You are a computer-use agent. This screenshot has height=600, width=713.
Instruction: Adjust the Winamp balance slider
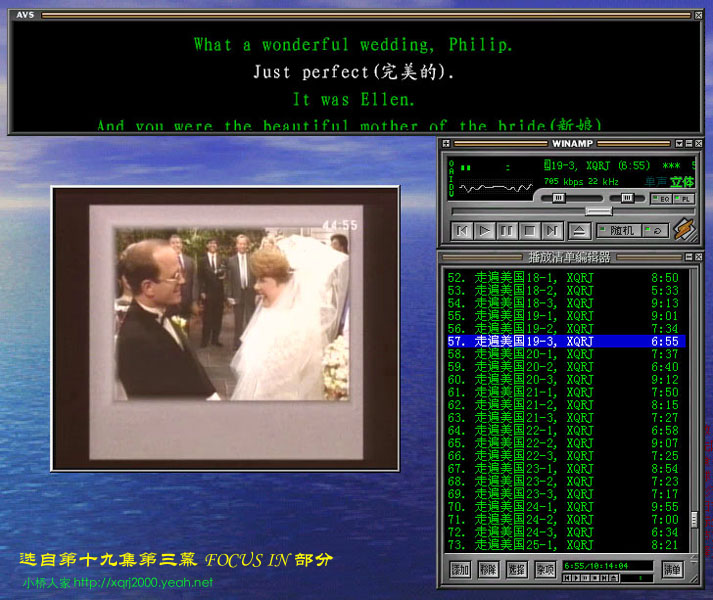tap(627, 198)
